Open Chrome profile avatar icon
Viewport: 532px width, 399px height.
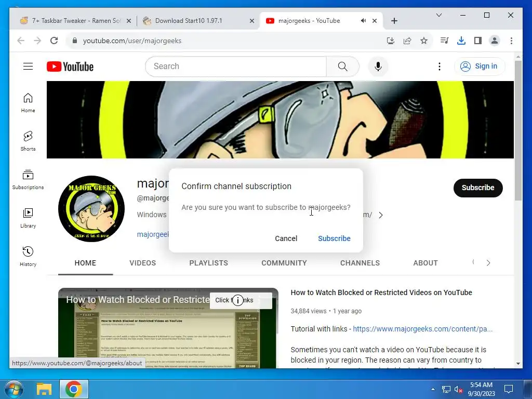[x=495, y=41]
